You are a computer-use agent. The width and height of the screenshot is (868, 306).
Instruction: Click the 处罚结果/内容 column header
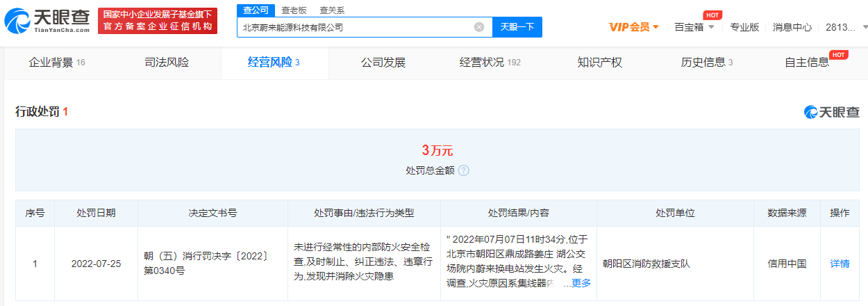tap(518, 213)
